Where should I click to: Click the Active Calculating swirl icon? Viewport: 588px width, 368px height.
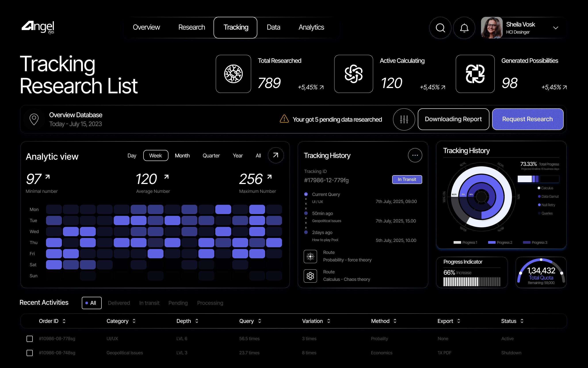(353, 74)
